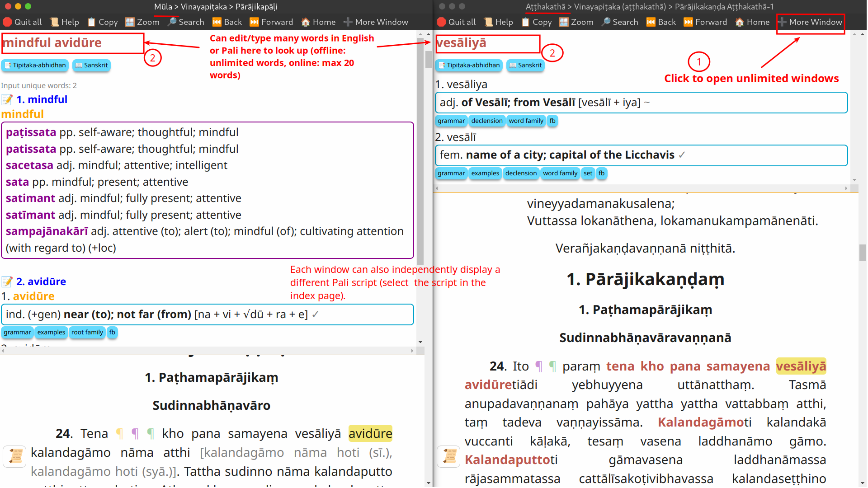The height and width of the screenshot is (488, 868).
Task: Open Sanskrit dictionary in the right window
Action: pyautogui.click(x=525, y=65)
